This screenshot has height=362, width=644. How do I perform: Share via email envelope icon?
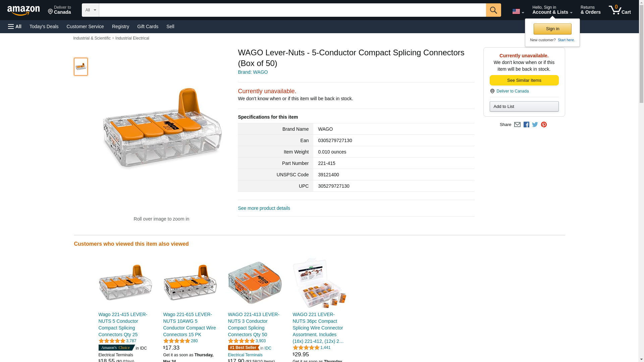click(x=517, y=125)
